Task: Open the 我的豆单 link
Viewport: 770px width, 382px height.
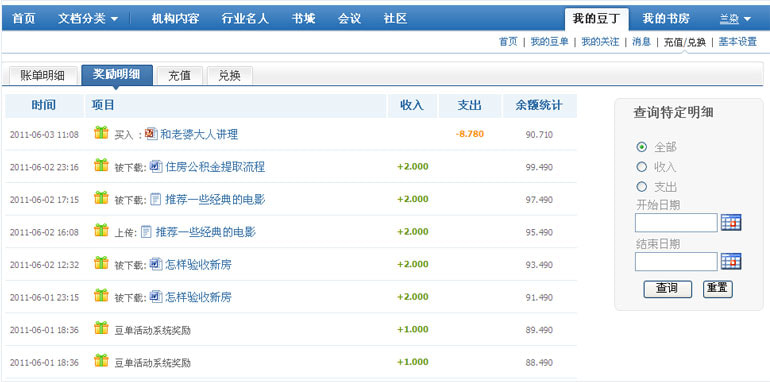Action: 550,42
